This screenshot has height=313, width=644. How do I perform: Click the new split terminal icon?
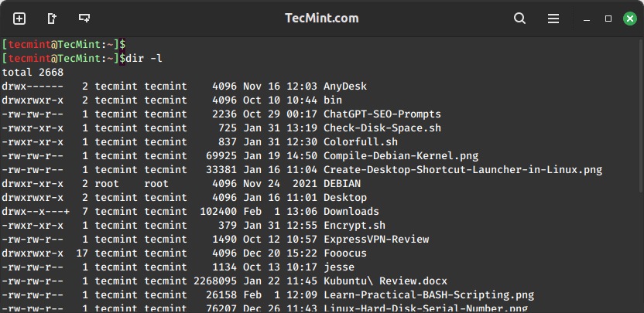tap(84, 18)
